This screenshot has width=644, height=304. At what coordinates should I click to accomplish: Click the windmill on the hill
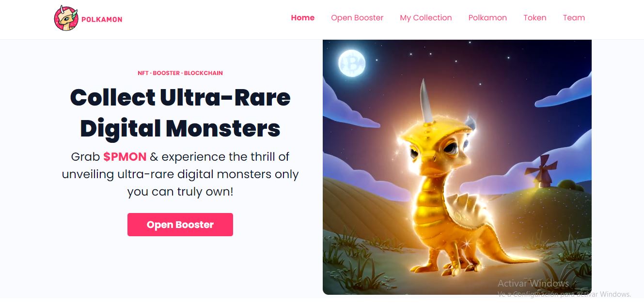coord(541,170)
